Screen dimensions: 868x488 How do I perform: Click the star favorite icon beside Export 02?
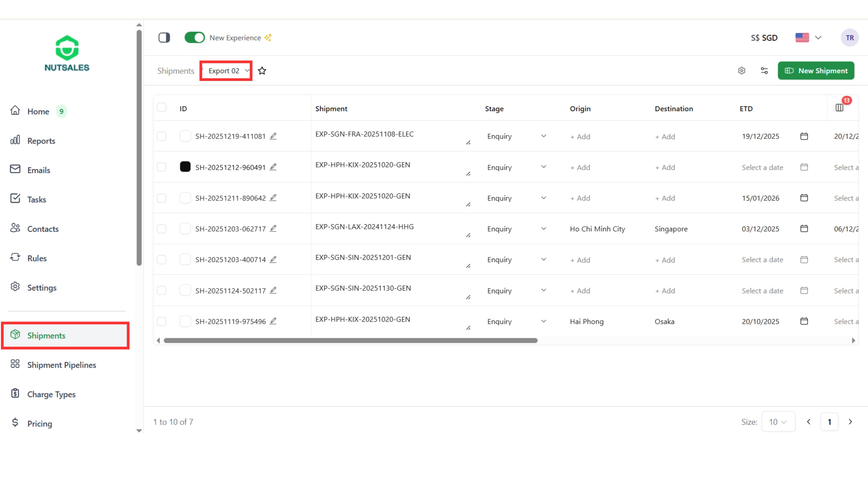(262, 71)
